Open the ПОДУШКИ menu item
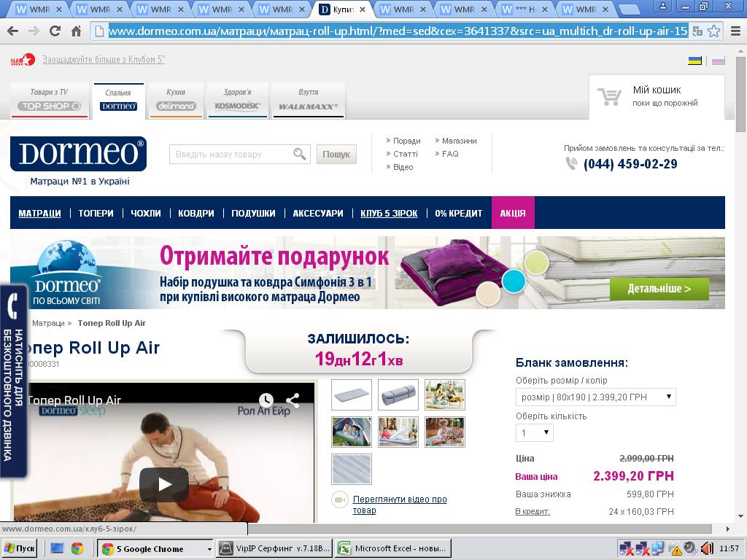 coord(253,214)
